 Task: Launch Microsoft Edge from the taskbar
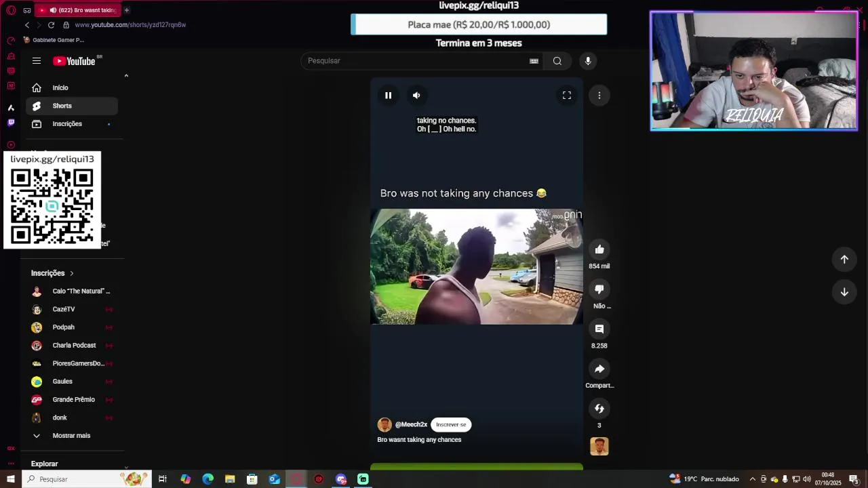(x=208, y=479)
